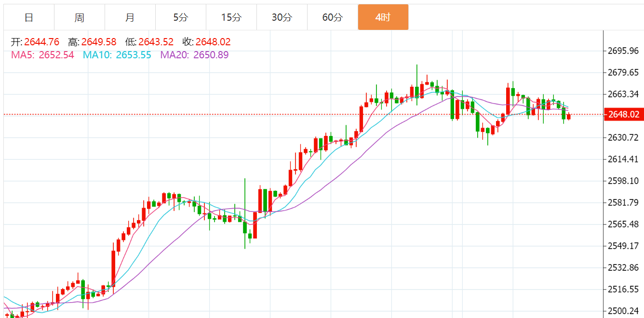Click the 2532.86 price axis label
Viewport: 644px width, 318px height.
[x=624, y=268]
